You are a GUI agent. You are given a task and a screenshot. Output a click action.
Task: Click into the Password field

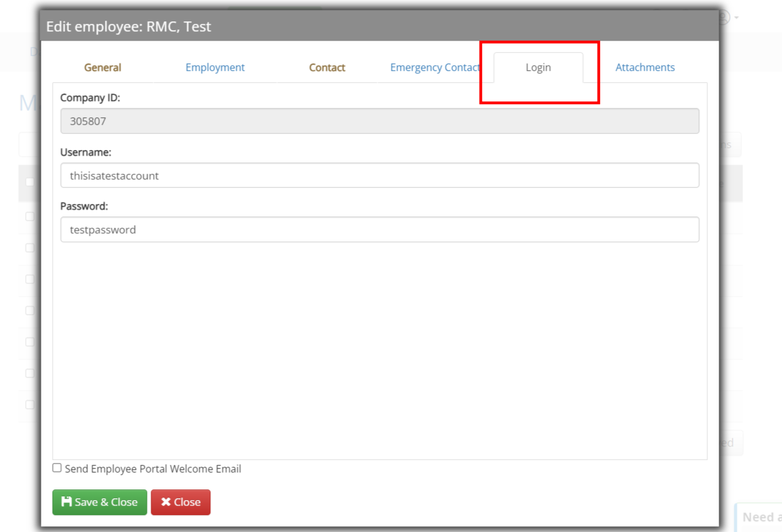point(380,230)
